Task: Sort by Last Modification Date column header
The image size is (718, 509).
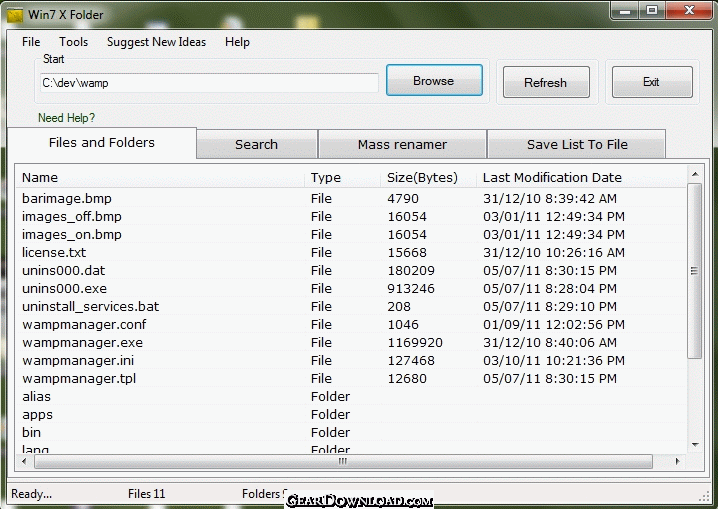Action: tap(581, 178)
